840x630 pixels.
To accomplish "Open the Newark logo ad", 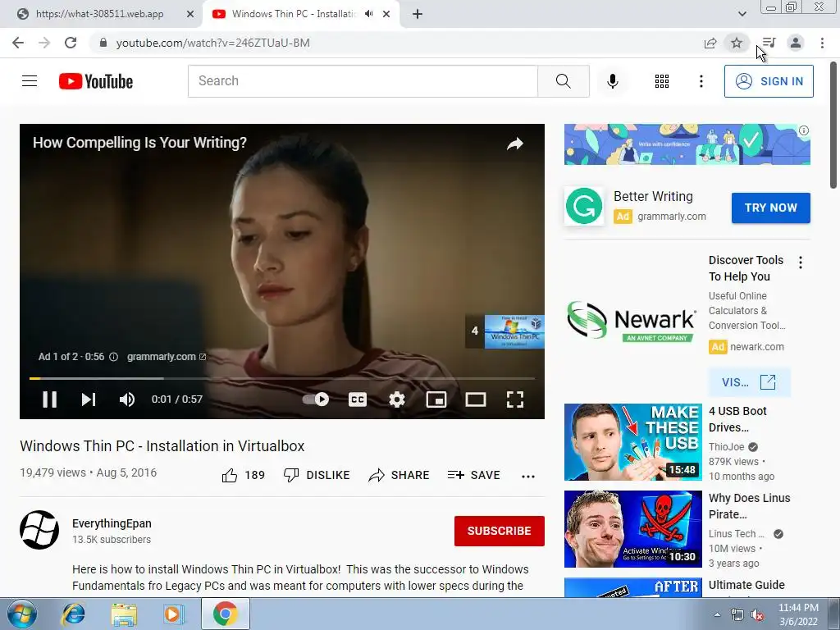I will [632, 321].
